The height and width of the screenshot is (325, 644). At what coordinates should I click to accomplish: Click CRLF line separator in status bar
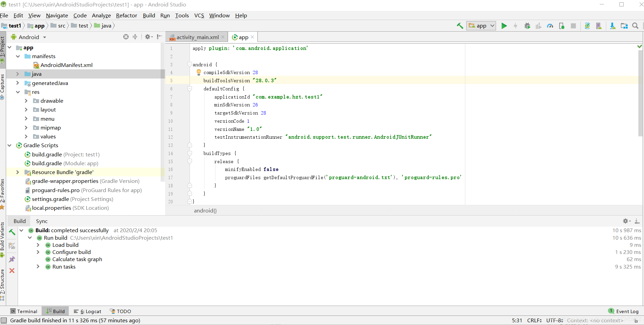[x=534, y=320]
